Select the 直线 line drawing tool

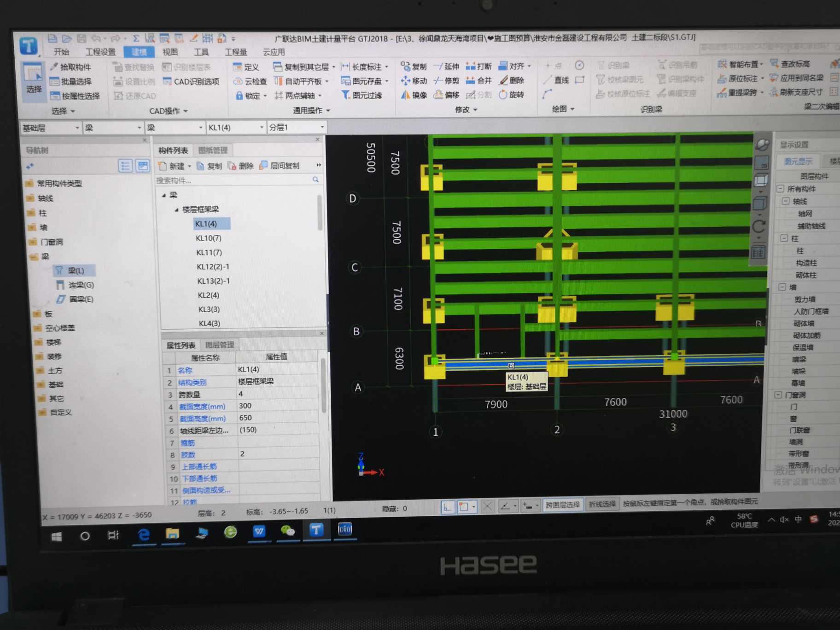(556, 80)
